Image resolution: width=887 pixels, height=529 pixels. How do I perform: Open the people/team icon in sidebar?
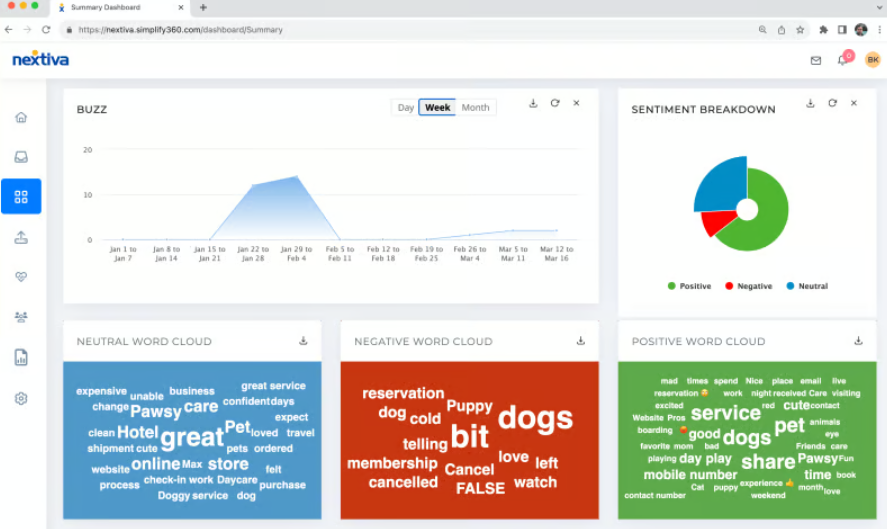click(x=21, y=317)
